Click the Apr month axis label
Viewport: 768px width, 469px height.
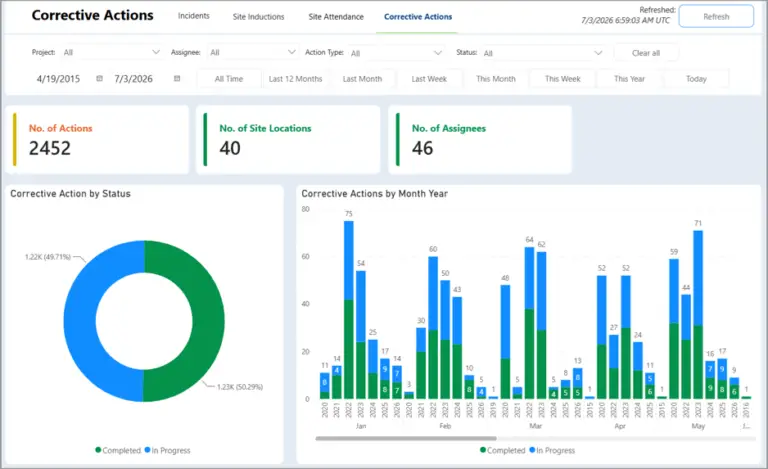pos(620,426)
